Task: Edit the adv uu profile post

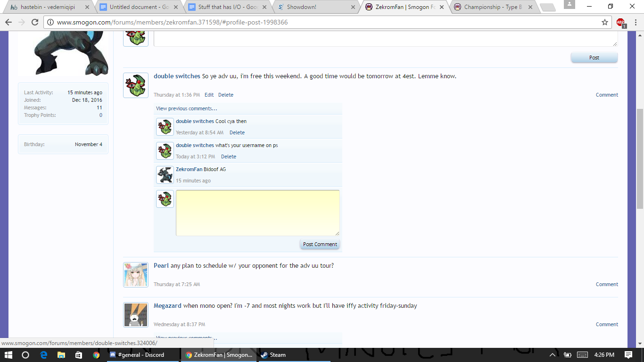Action: coord(209,95)
